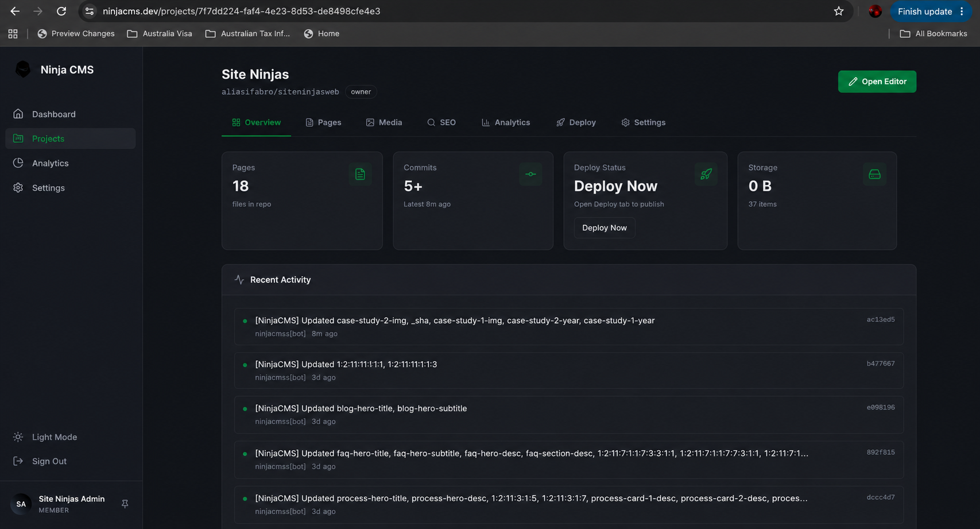Switch to the project Analytics tab

tap(506, 122)
